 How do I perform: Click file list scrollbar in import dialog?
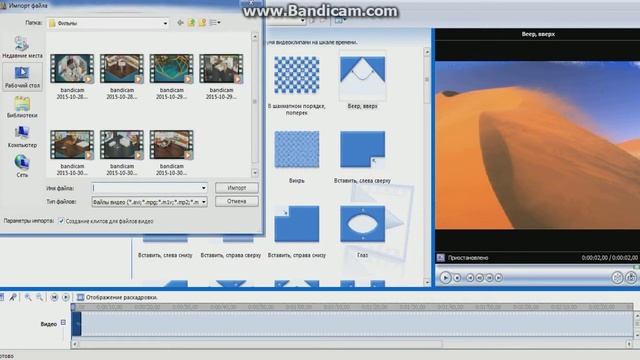[x=255, y=105]
